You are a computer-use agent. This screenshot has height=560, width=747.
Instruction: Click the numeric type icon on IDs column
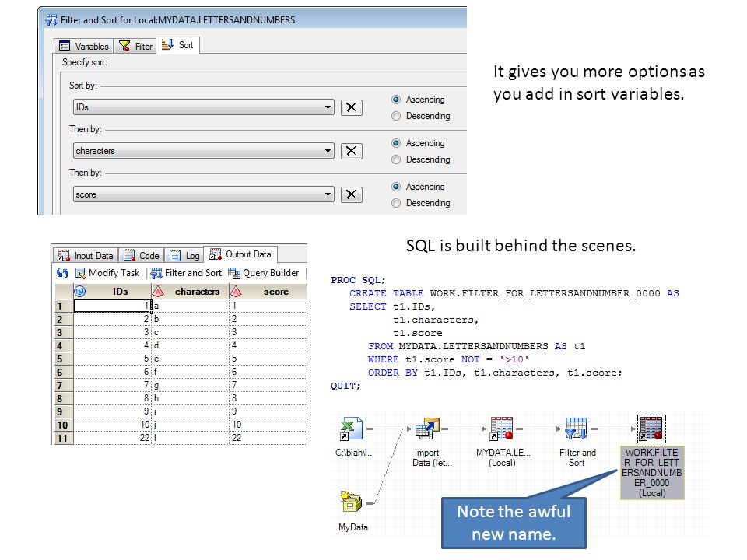coord(79,292)
